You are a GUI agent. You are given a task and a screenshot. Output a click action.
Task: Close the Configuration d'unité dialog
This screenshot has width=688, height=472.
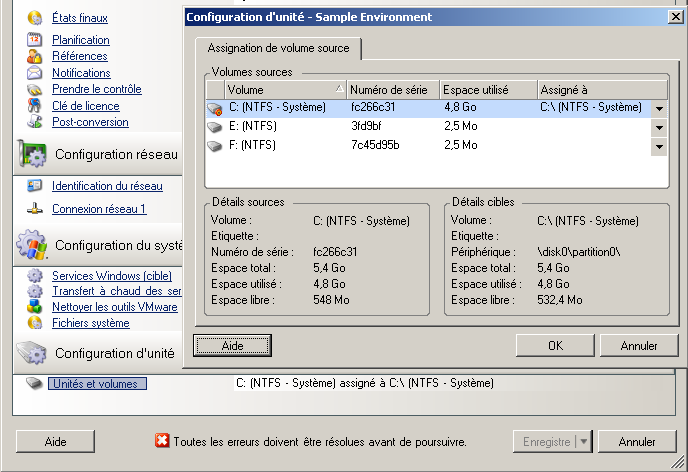tap(675, 17)
